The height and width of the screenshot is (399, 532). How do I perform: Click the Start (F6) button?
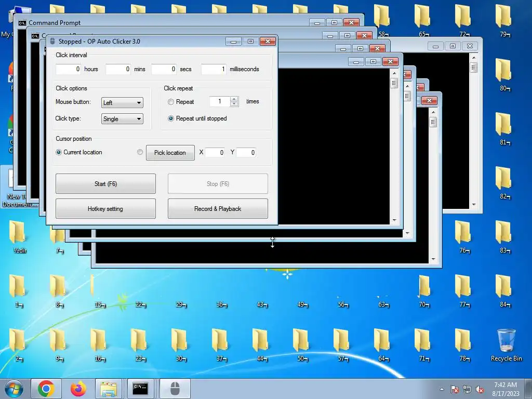[105, 183]
